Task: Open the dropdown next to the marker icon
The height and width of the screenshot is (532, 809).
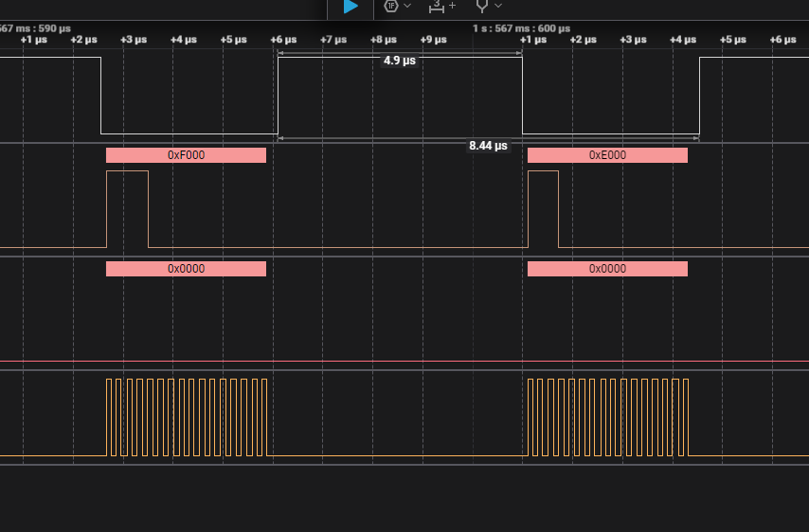Action: (x=498, y=6)
